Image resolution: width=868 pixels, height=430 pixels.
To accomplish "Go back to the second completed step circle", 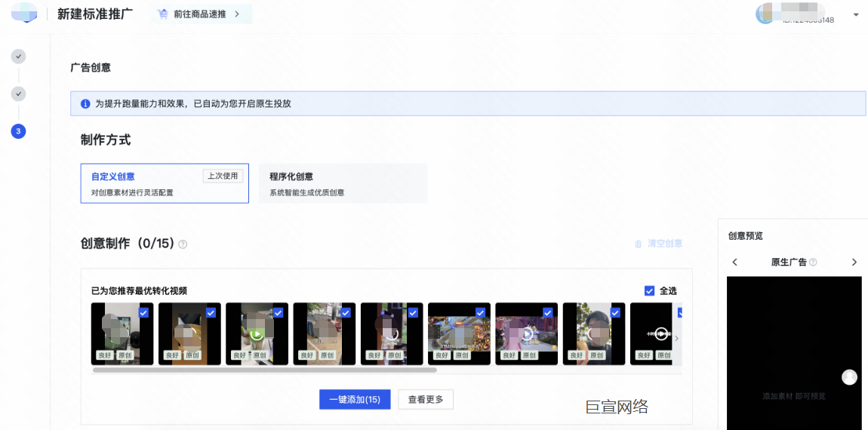I will coord(18,94).
